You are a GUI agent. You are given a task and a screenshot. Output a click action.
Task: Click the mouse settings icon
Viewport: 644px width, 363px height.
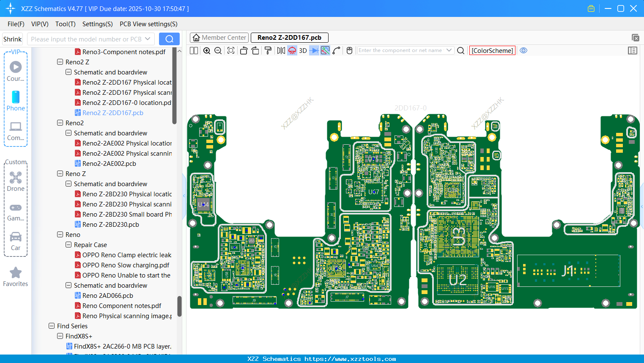click(349, 50)
